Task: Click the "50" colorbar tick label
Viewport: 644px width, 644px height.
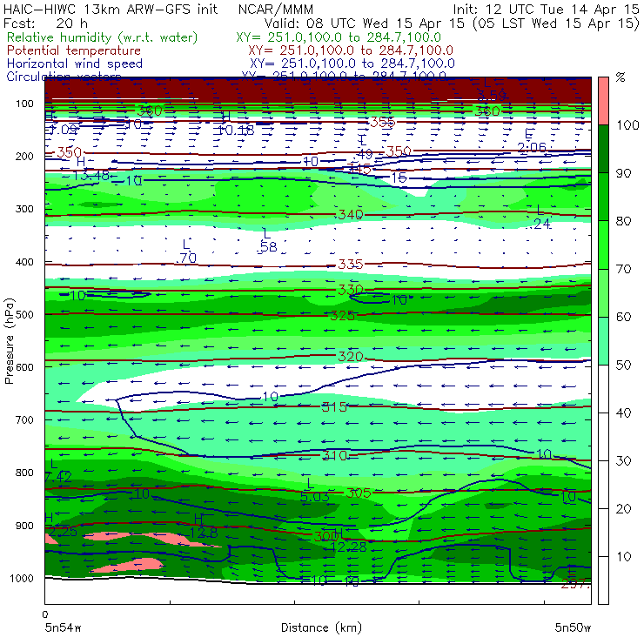Action: pos(623,365)
